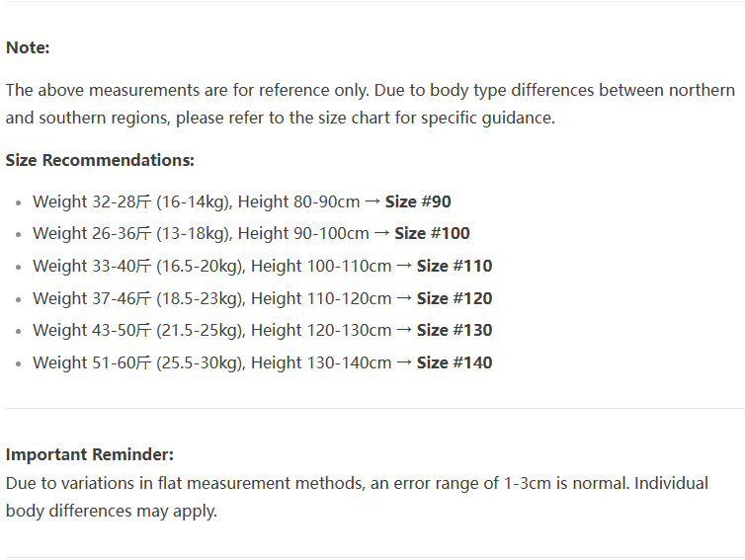Click the bold Size #110 text
745x560 pixels.
[455, 266]
